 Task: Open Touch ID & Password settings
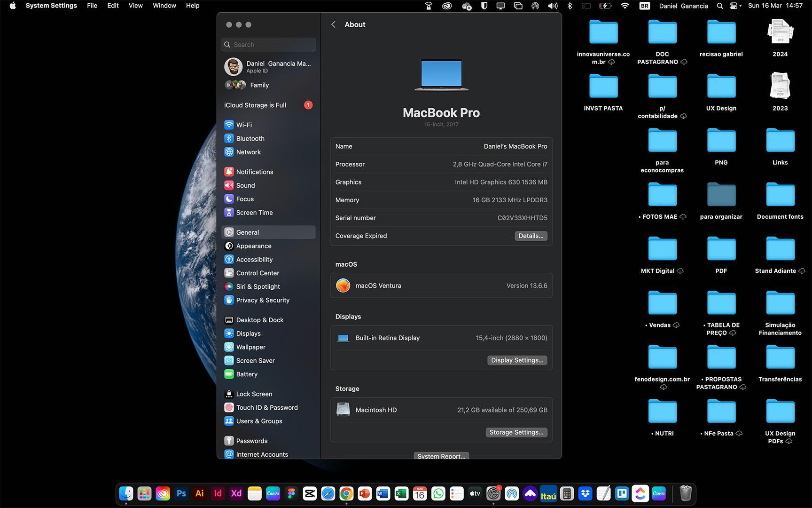[268, 408]
